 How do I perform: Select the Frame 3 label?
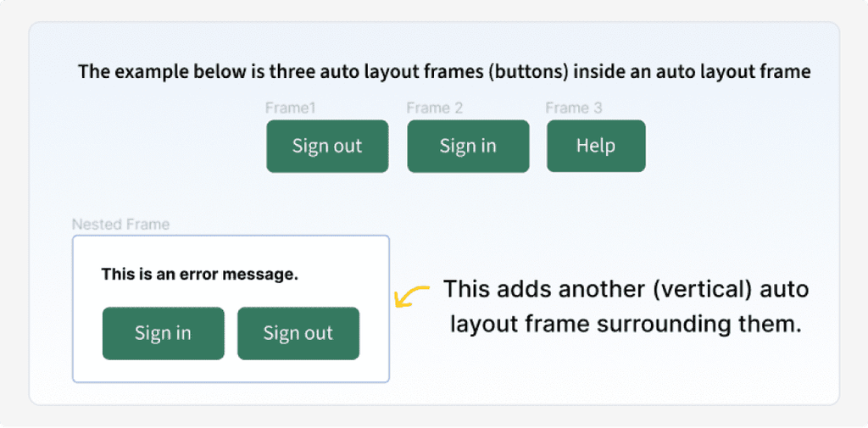(574, 108)
